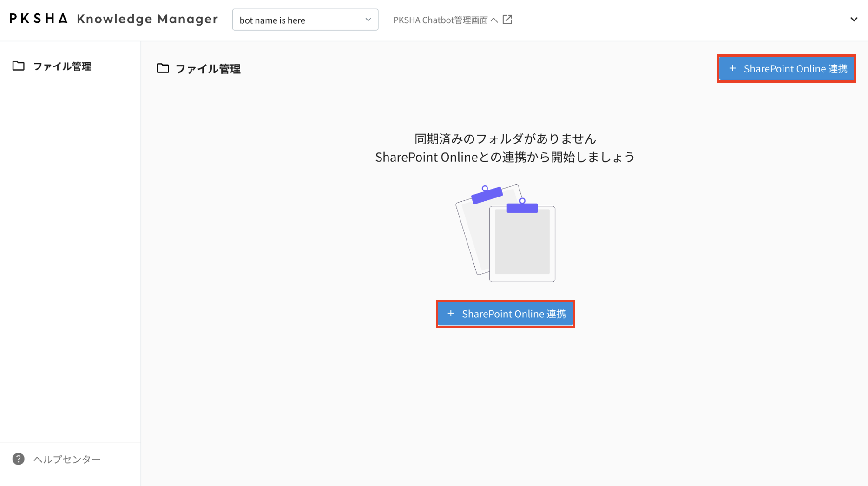Click the SharePoint Online 連携 button below the illustration

[505, 314]
